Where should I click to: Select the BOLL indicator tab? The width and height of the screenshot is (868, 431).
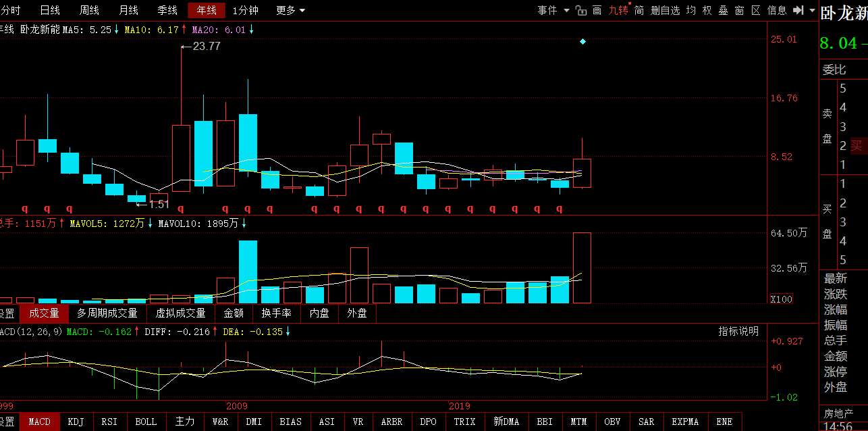(x=146, y=422)
